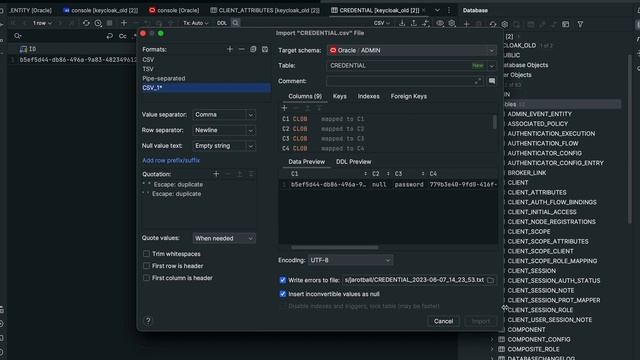
Task: Uncheck Write errors to file
Action: point(282,280)
